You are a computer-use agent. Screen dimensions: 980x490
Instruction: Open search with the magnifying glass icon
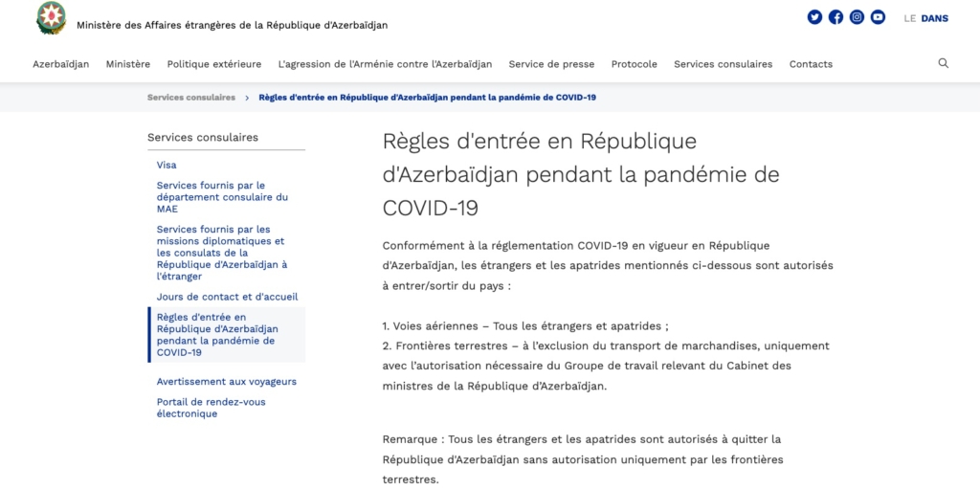(944, 63)
